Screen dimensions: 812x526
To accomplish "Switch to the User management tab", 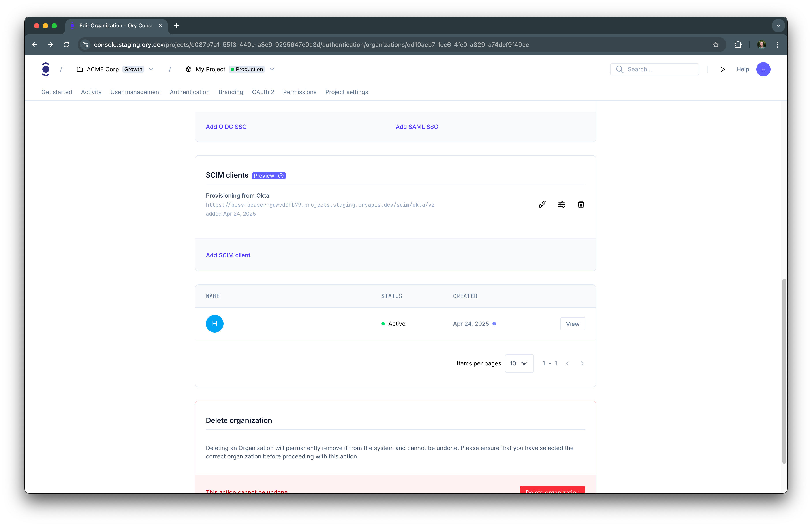I will point(135,92).
